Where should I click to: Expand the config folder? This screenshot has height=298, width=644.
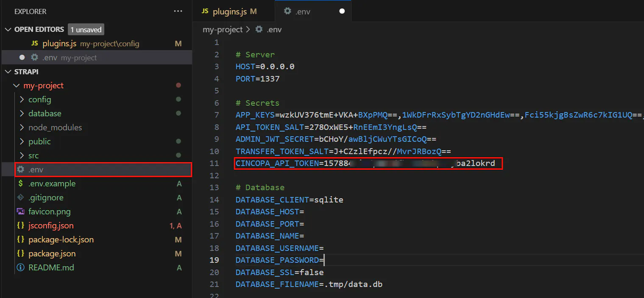click(22, 99)
